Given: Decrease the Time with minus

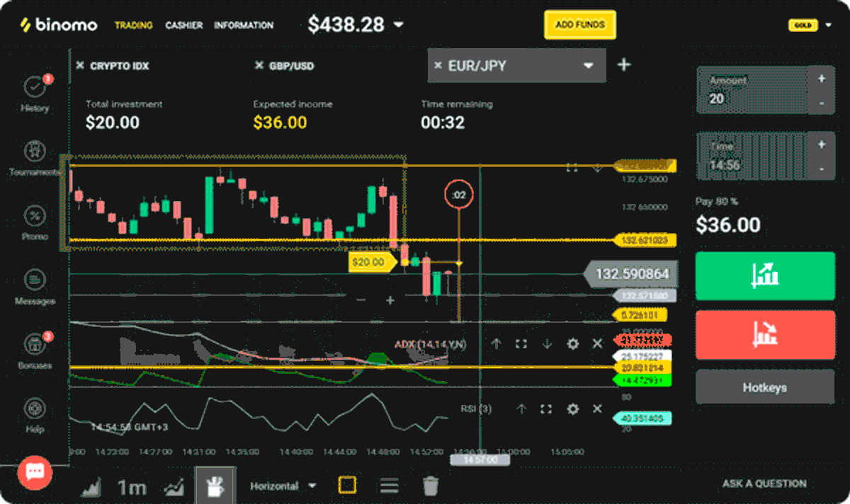Looking at the screenshot, I should click(x=821, y=168).
